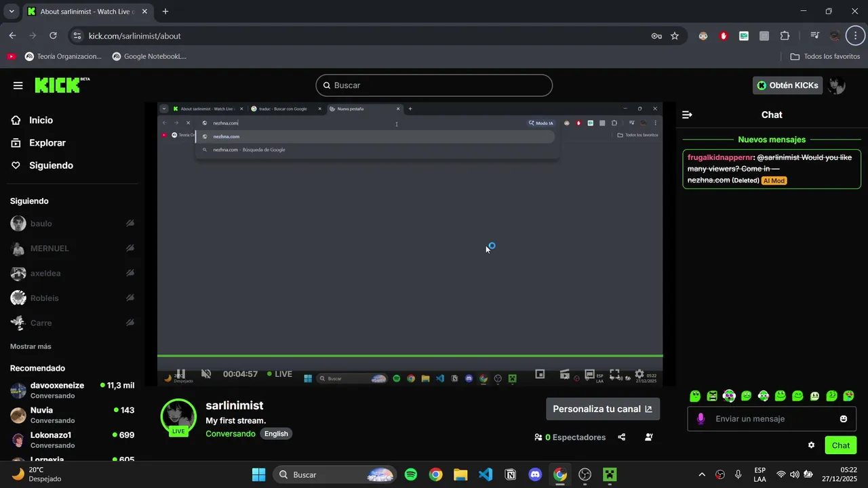Open a new browser tab
The image size is (868, 488).
(165, 12)
